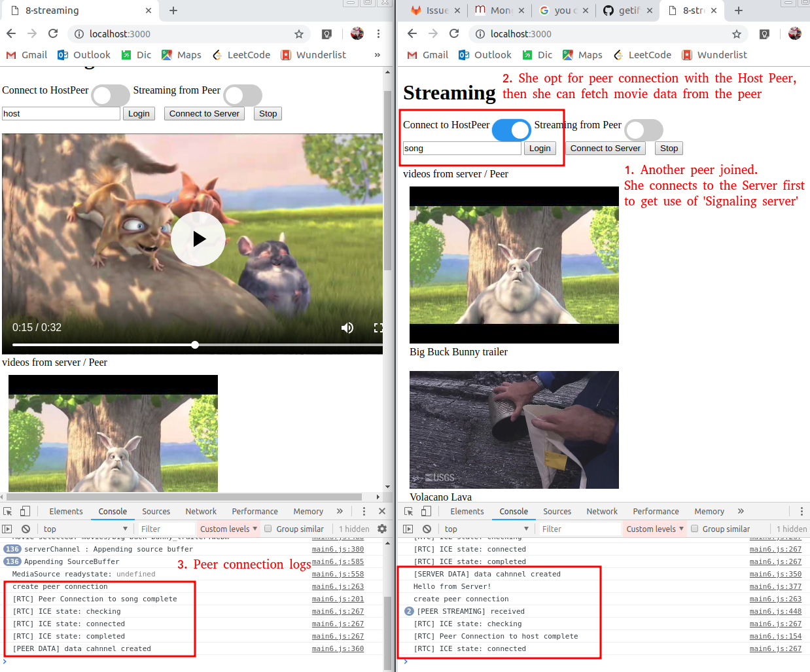Show more bookmarks in left bookmarks bar
The height and width of the screenshot is (672, 810).
pos(377,55)
